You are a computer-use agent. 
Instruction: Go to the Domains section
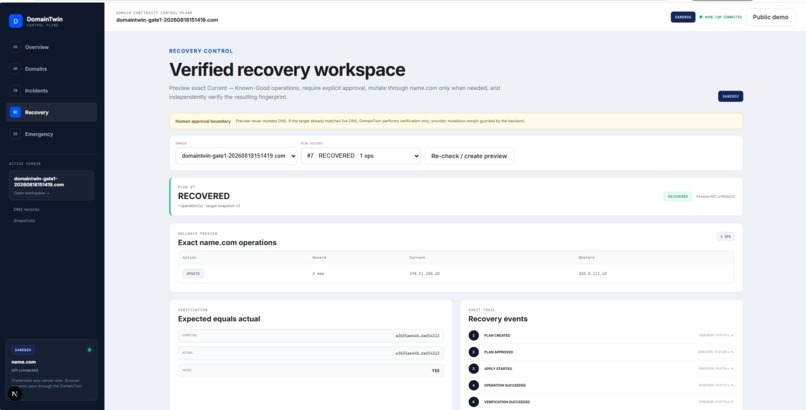coord(51,69)
